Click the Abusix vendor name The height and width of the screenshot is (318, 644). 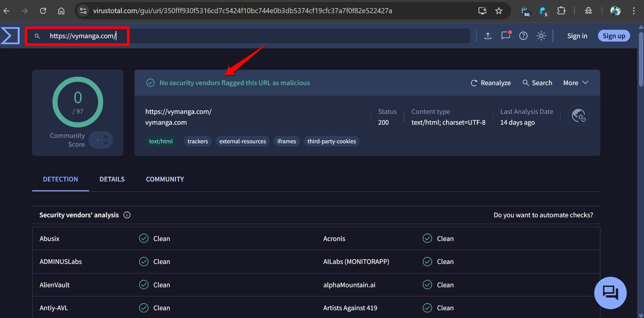(49, 239)
